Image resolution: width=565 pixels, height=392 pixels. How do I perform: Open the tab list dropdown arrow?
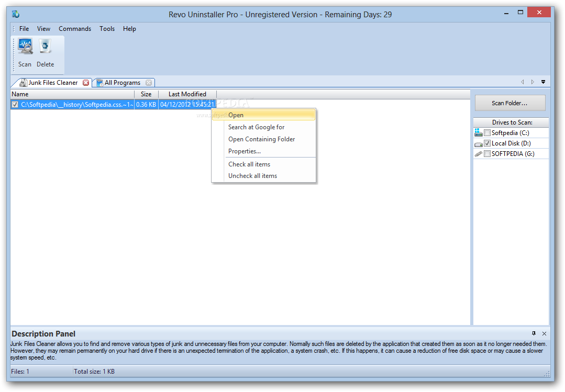[x=543, y=82]
